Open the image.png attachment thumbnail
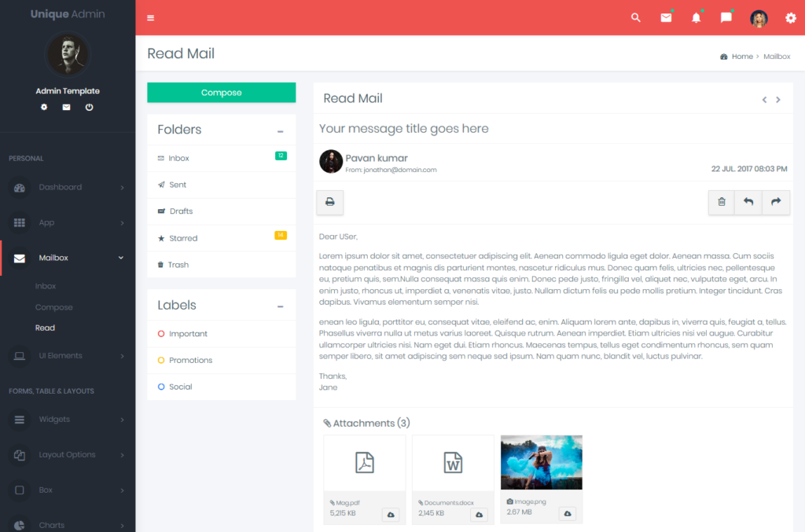The image size is (805, 532). [542, 463]
